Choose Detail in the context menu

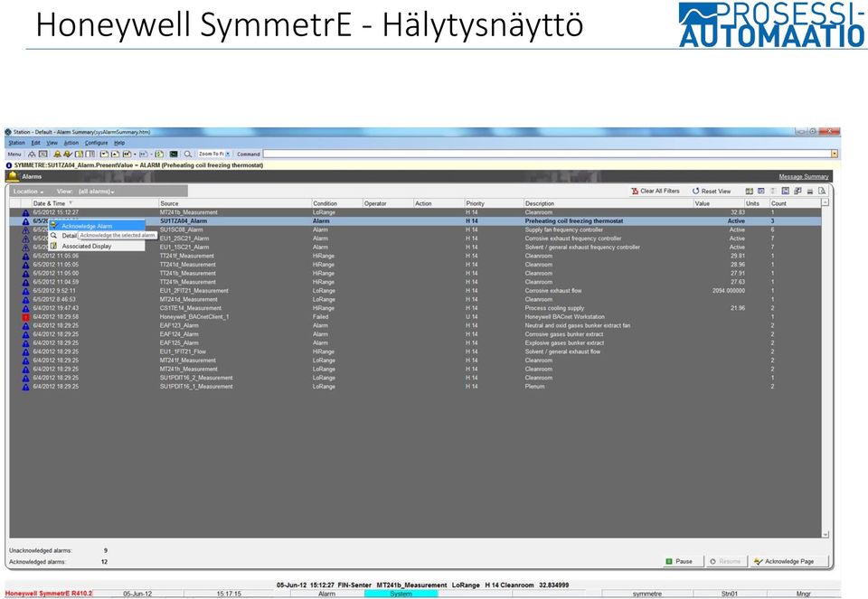(69, 236)
